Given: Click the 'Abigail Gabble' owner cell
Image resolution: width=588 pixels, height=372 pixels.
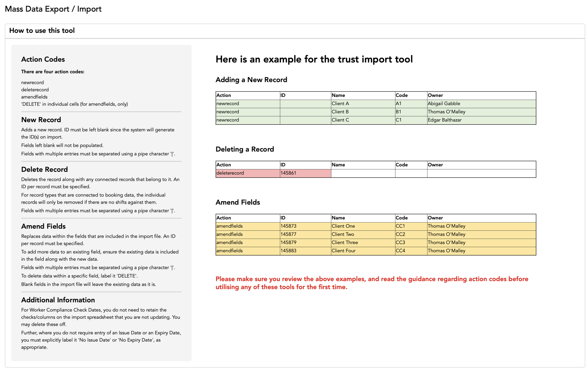Looking at the screenshot, I should coord(444,104).
